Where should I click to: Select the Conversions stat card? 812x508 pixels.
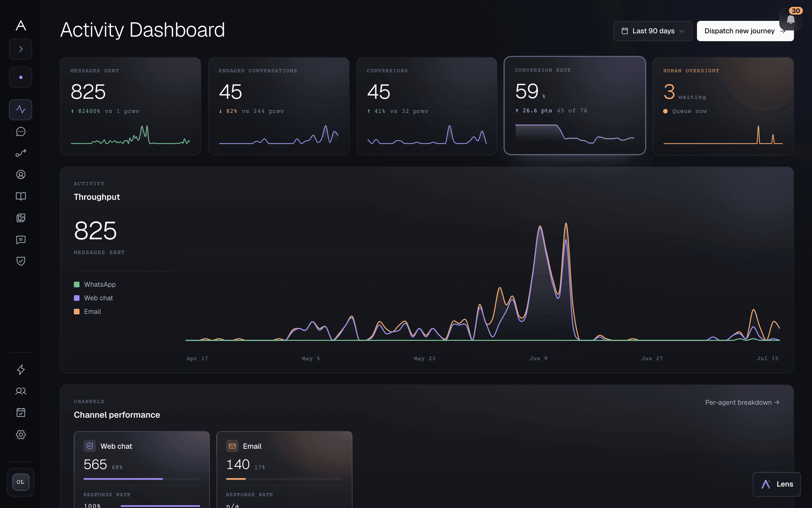427,106
